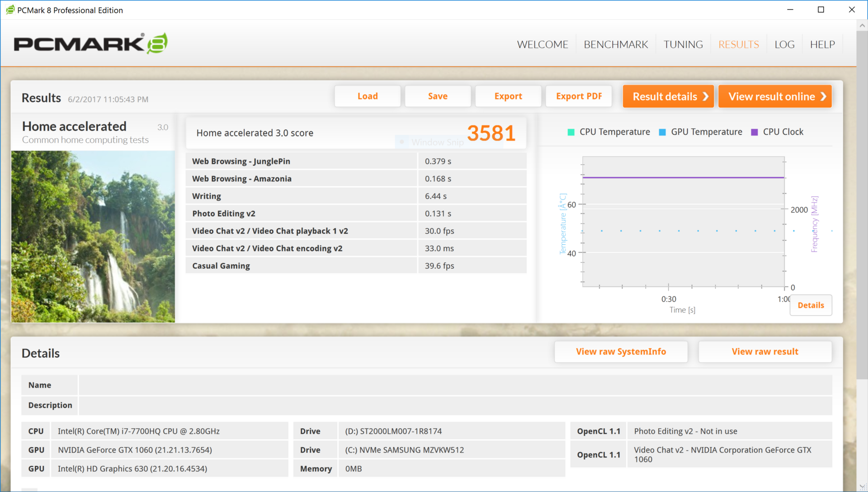The height and width of the screenshot is (492, 868).
Task: Click the vertical scrollbar thumb
Action: click(862, 205)
